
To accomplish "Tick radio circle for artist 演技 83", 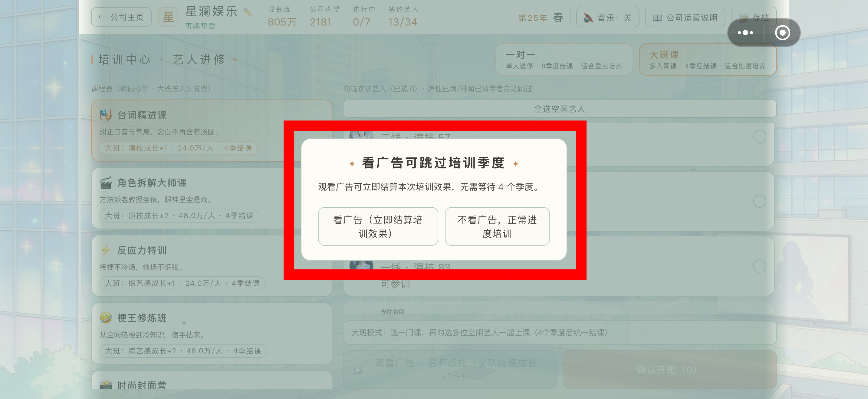I will click(x=760, y=266).
